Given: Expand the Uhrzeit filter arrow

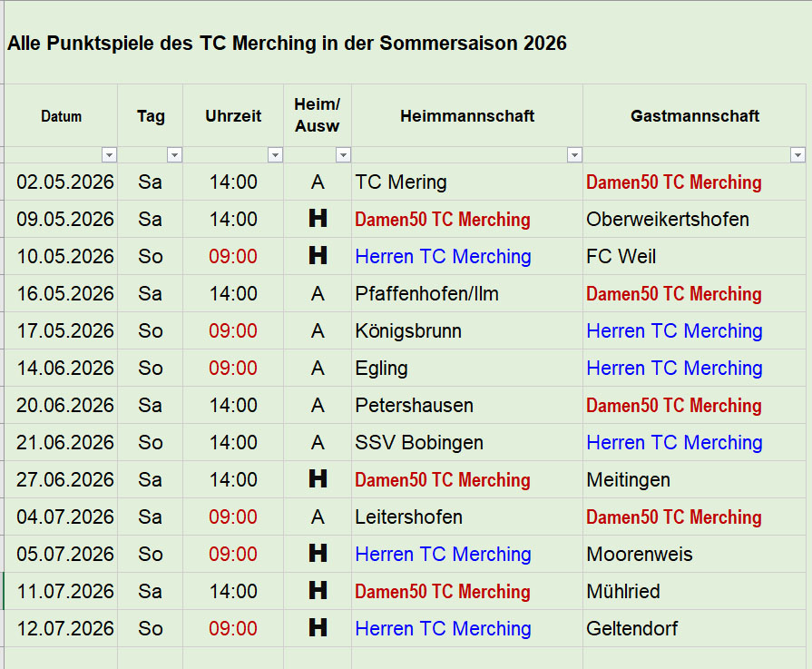Looking at the screenshot, I should [x=275, y=155].
